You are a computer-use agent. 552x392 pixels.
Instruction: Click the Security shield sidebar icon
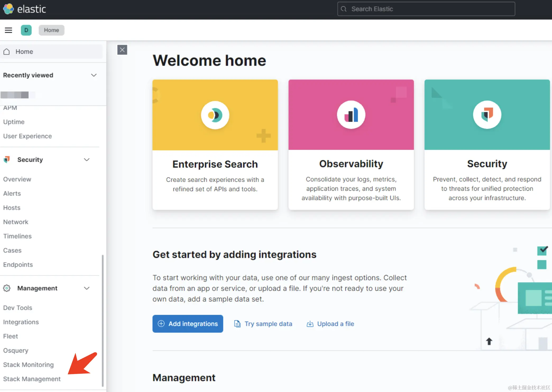pos(7,159)
